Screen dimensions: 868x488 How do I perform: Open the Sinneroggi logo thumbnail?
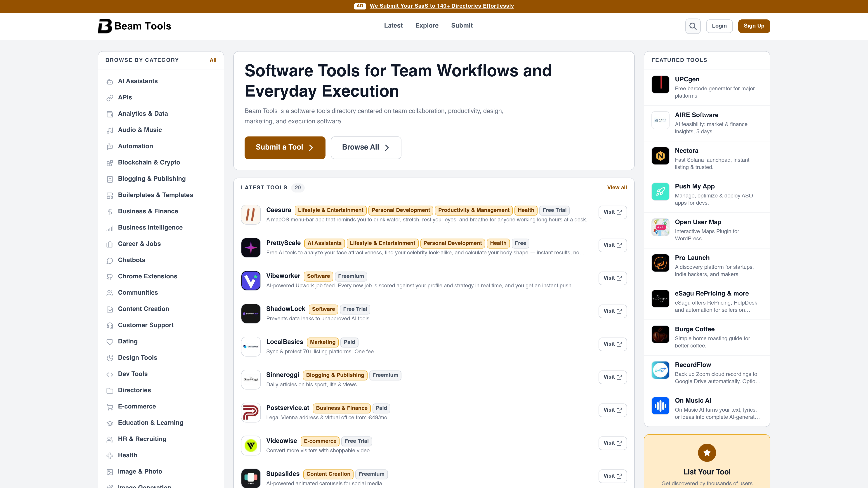pos(251,380)
